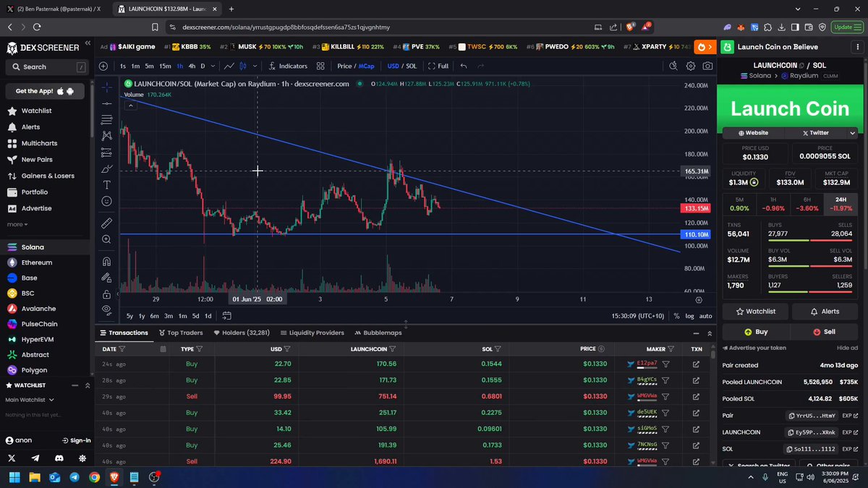Switch chart to 4h timeframe
The height and width of the screenshot is (488, 868).
(x=192, y=66)
